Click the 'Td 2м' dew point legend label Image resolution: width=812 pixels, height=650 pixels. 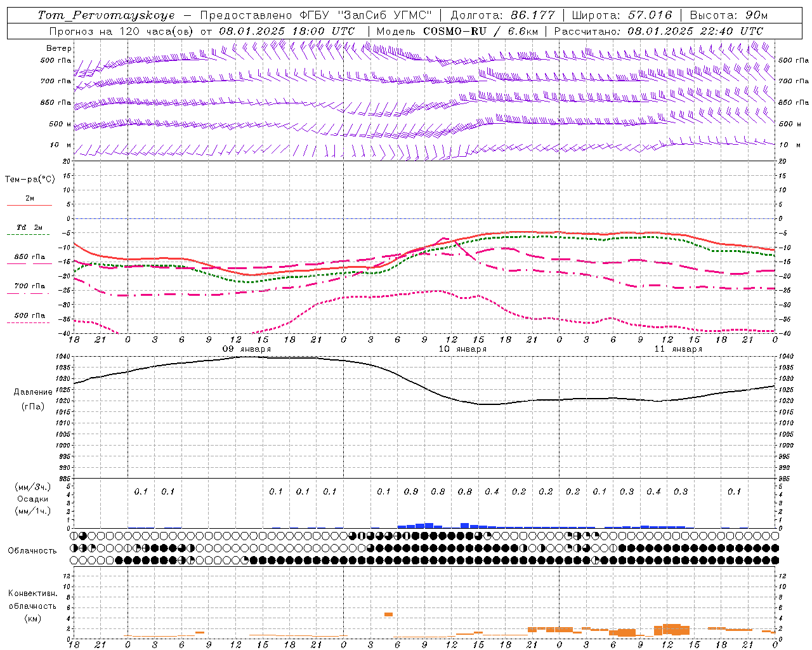pos(29,227)
